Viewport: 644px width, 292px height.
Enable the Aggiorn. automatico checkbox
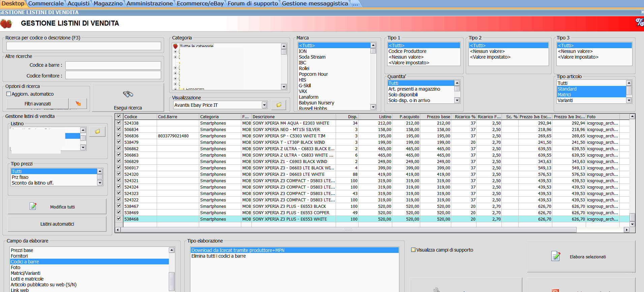point(9,94)
